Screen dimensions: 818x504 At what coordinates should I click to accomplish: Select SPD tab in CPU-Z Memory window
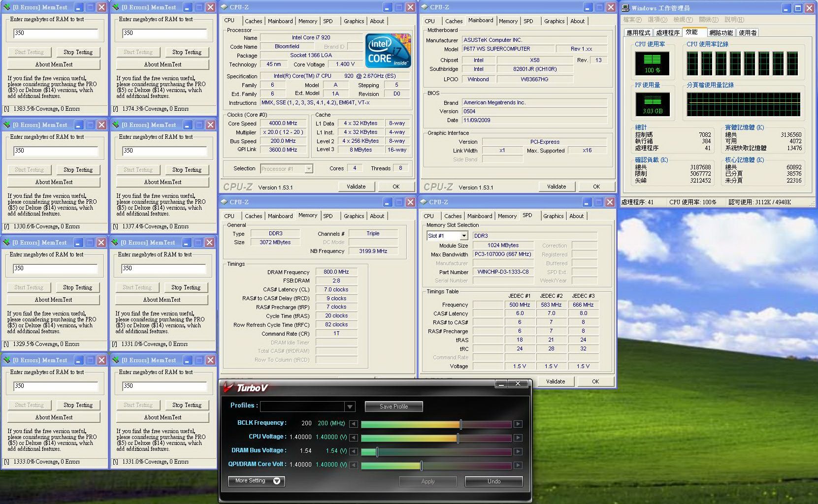[328, 216]
